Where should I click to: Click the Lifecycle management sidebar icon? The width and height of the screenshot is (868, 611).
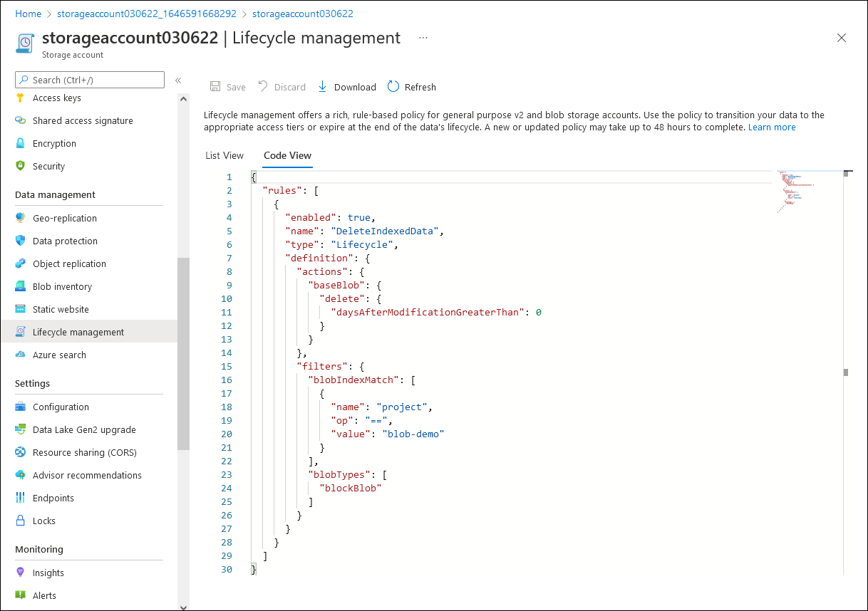20,333
